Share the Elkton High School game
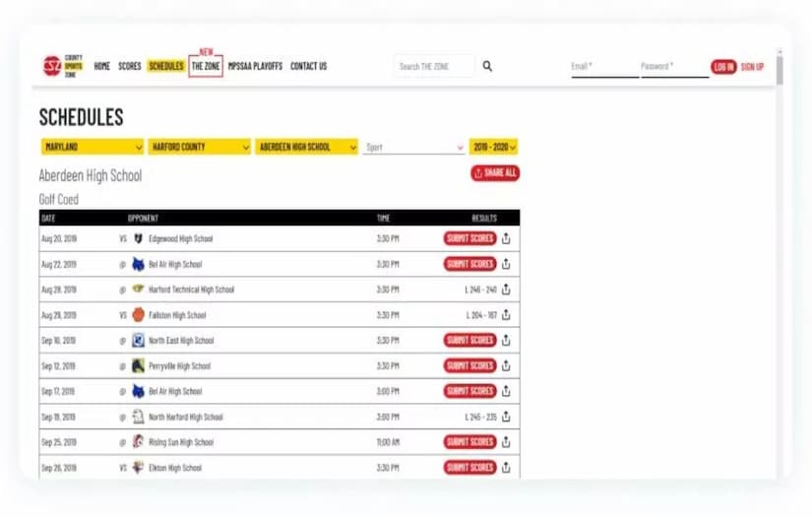 coord(506,467)
